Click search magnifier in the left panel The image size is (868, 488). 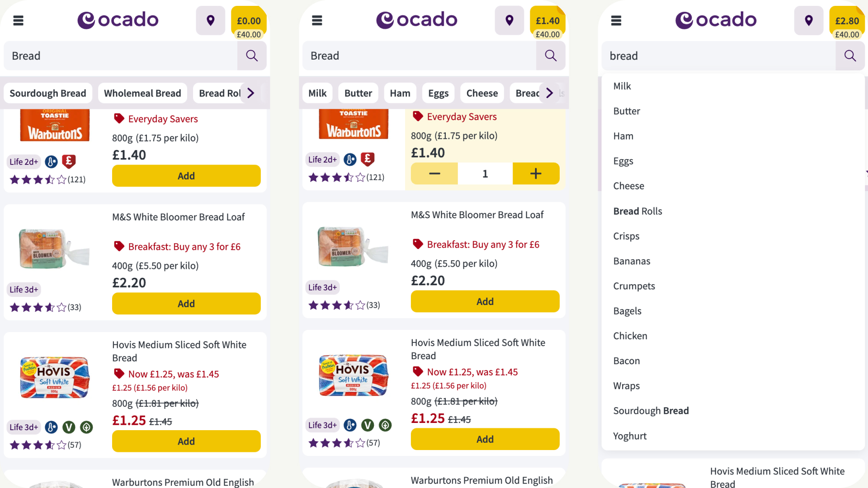[252, 56]
